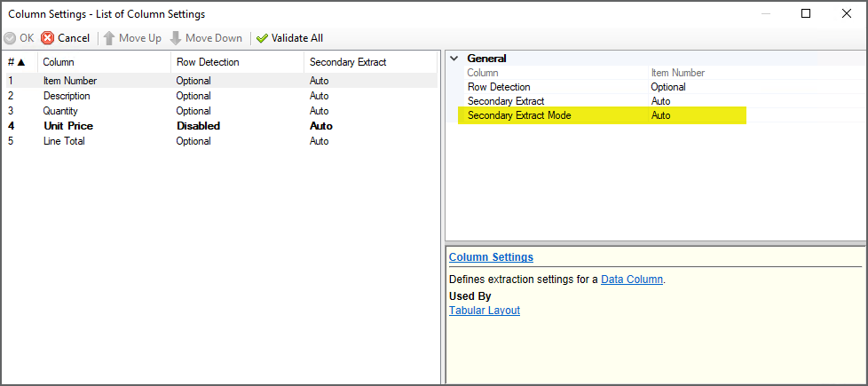Collapse the General property section
The height and width of the screenshot is (386, 868).
pyautogui.click(x=454, y=59)
